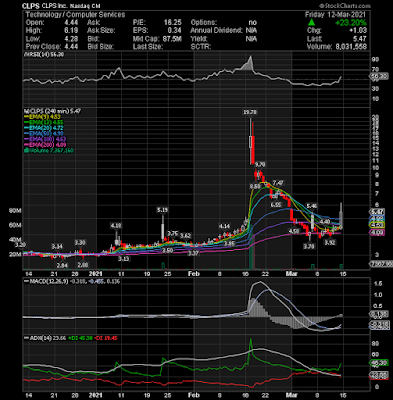Screen dimensions: 393x400
Task: Click the green up-arrow change indicator
Action: click(311, 22)
